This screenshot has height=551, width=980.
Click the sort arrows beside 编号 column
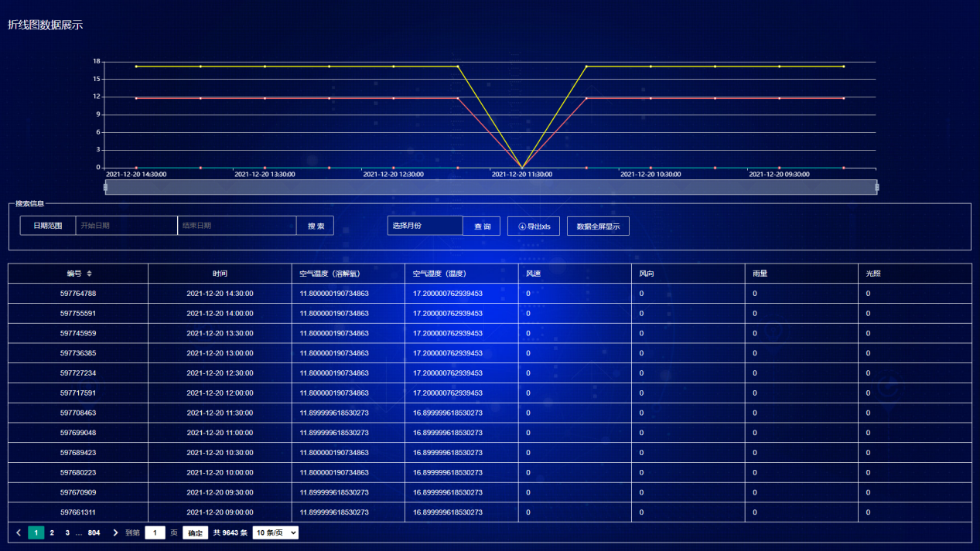click(x=89, y=274)
